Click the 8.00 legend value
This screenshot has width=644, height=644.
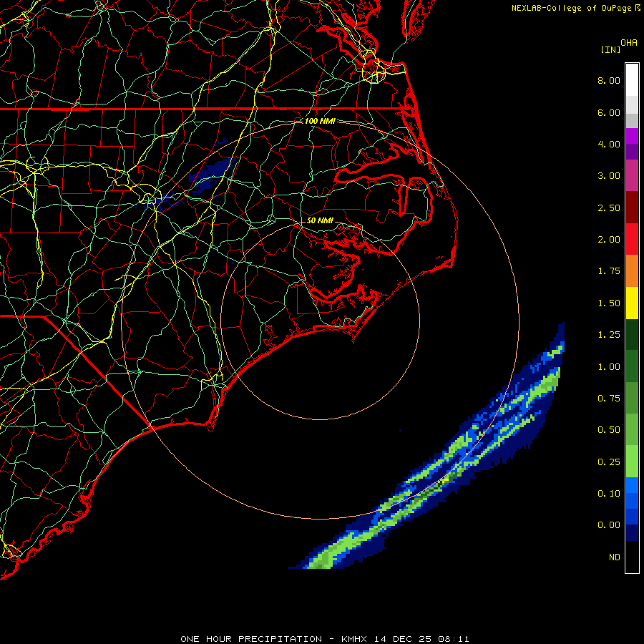[609, 80]
